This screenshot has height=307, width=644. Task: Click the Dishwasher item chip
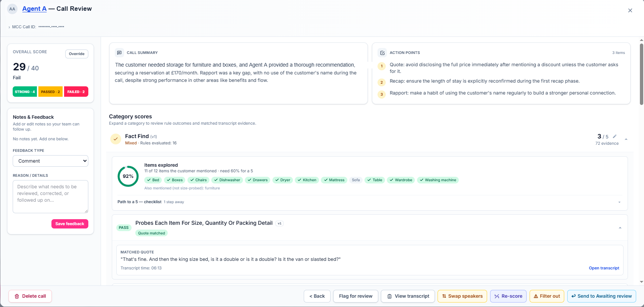tap(227, 180)
